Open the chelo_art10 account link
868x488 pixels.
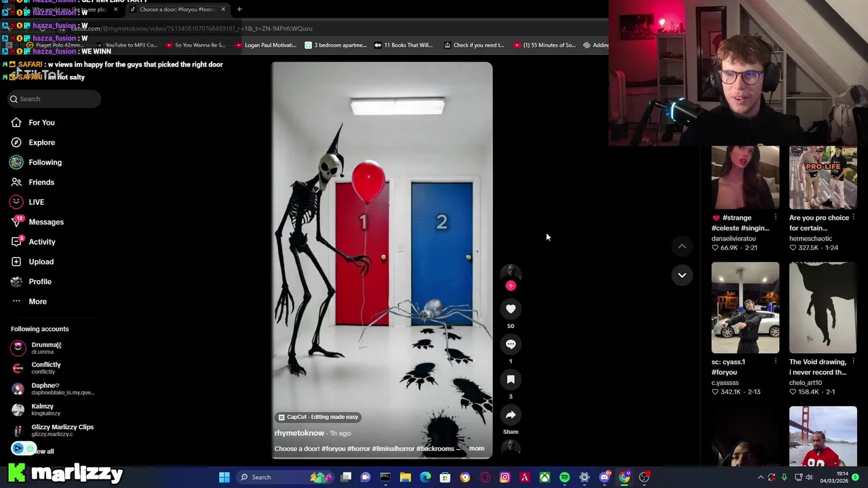pos(806,383)
